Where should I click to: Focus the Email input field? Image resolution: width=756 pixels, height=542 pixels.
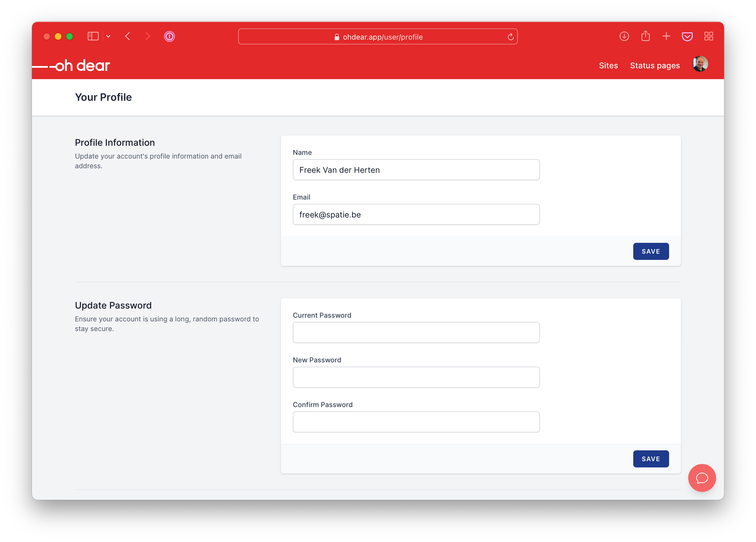coord(416,214)
